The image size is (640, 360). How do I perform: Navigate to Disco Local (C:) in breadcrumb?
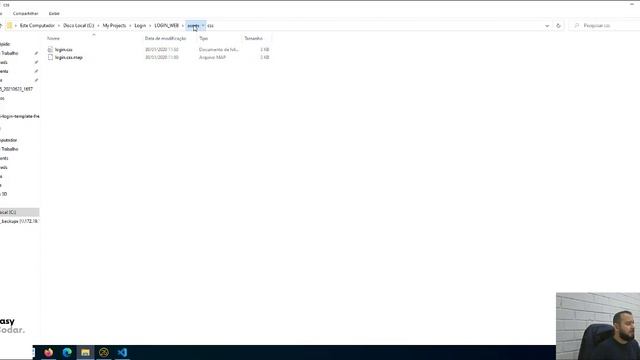(x=79, y=26)
